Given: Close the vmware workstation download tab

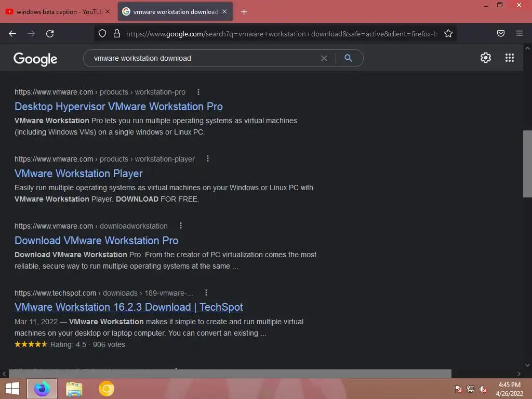Looking at the screenshot, I should click(x=224, y=11).
